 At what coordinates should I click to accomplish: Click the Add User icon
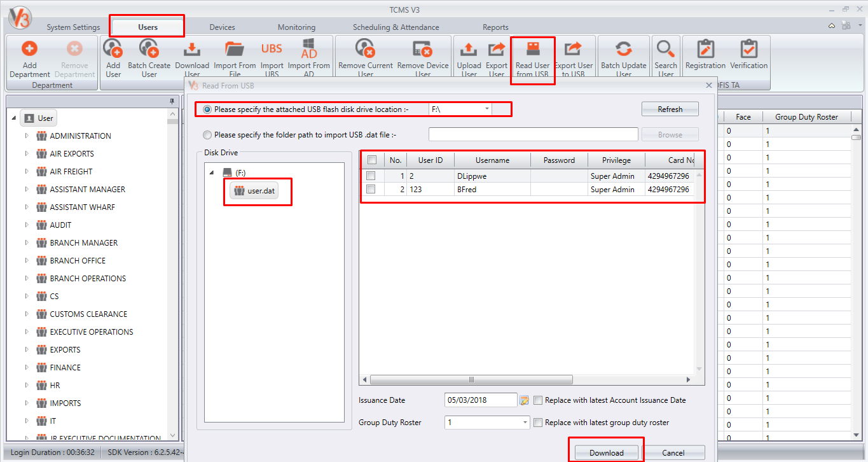click(113, 49)
